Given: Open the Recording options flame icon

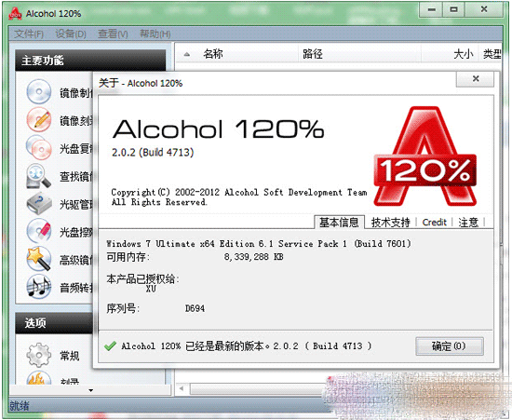Looking at the screenshot, I should click(x=38, y=378).
